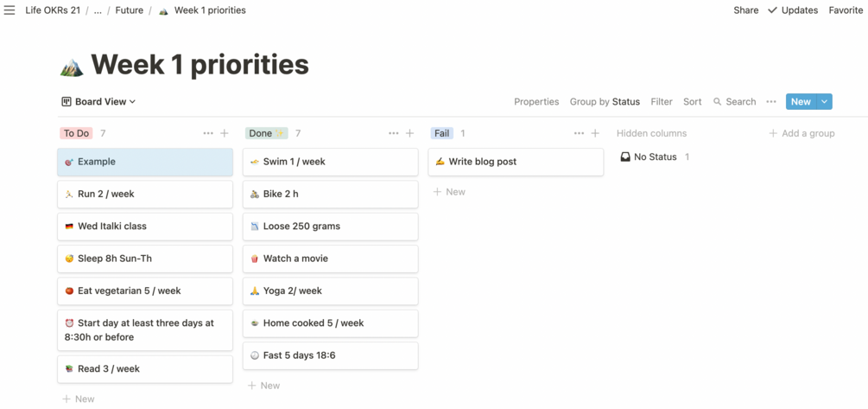This screenshot has height=409, width=868.
Task: Expand the collapsed breadcrumb ellipsis
Action: [98, 10]
